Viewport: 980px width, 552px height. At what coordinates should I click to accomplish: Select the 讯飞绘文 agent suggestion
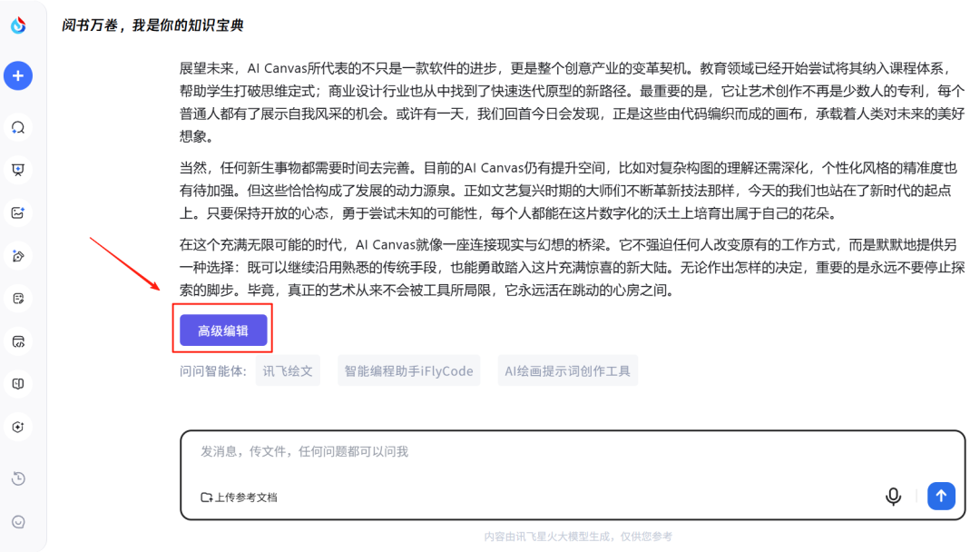click(x=288, y=370)
